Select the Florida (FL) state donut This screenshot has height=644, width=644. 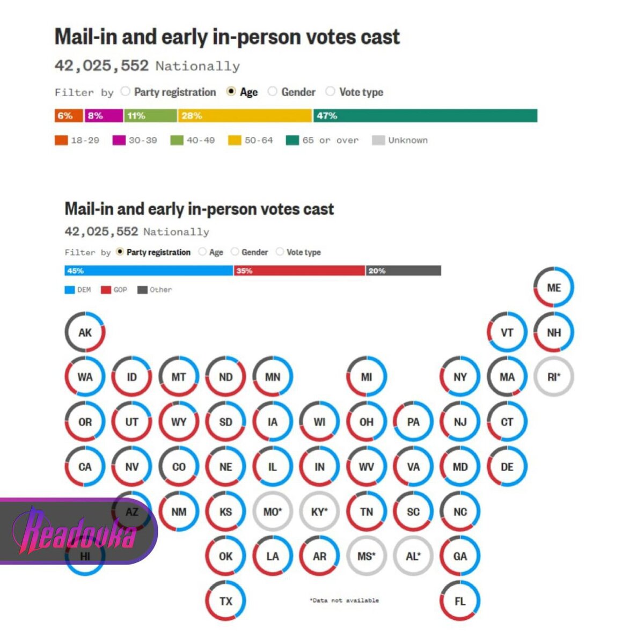coord(460,601)
